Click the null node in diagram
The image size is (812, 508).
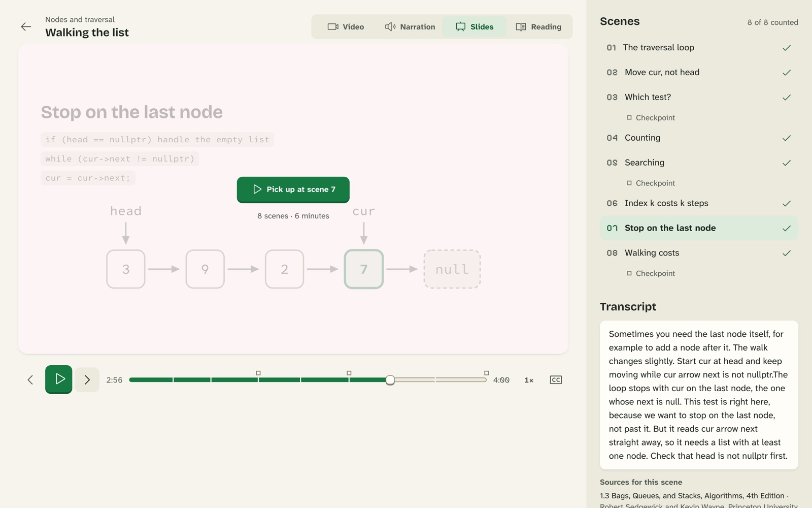pos(452,269)
